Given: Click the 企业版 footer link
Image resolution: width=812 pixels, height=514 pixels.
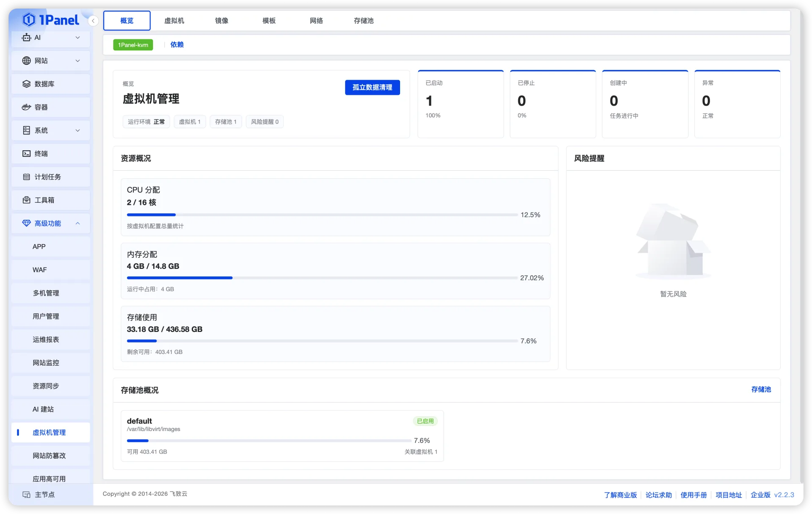Looking at the screenshot, I should click(760, 495).
